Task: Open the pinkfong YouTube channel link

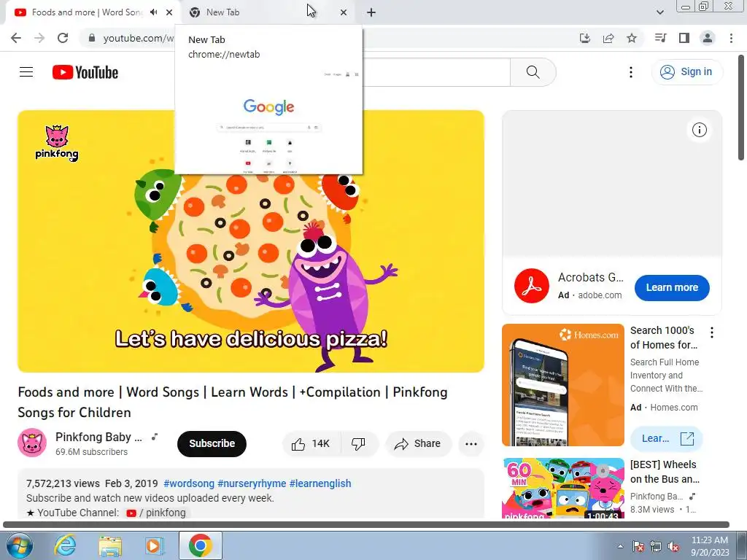Action: [x=156, y=513]
